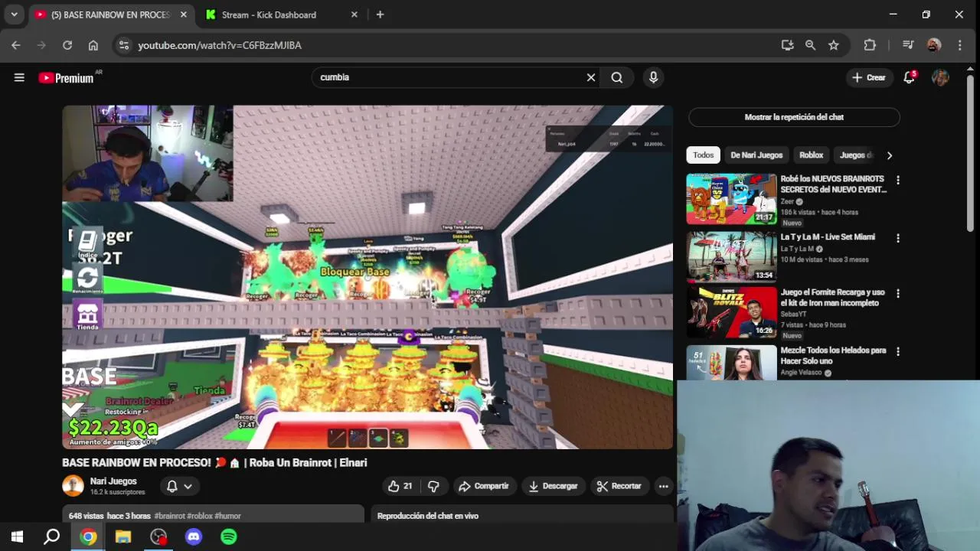
Task: Dislike the video with thumbs down
Action: pos(433,486)
